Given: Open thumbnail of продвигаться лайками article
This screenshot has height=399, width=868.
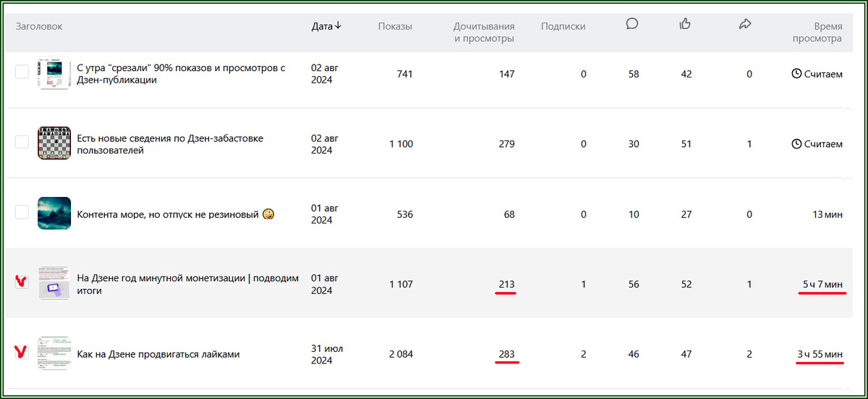Looking at the screenshot, I should pos(54,353).
